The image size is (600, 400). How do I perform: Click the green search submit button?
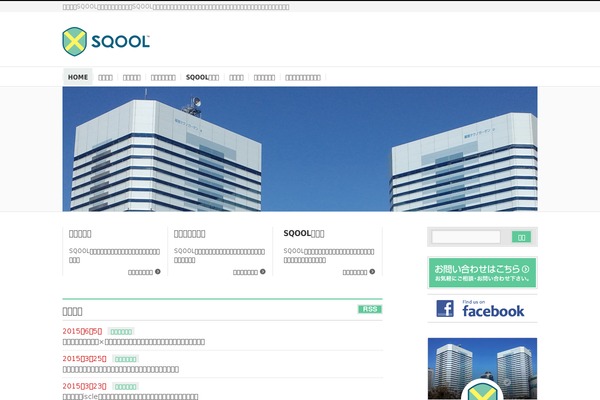(521, 237)
